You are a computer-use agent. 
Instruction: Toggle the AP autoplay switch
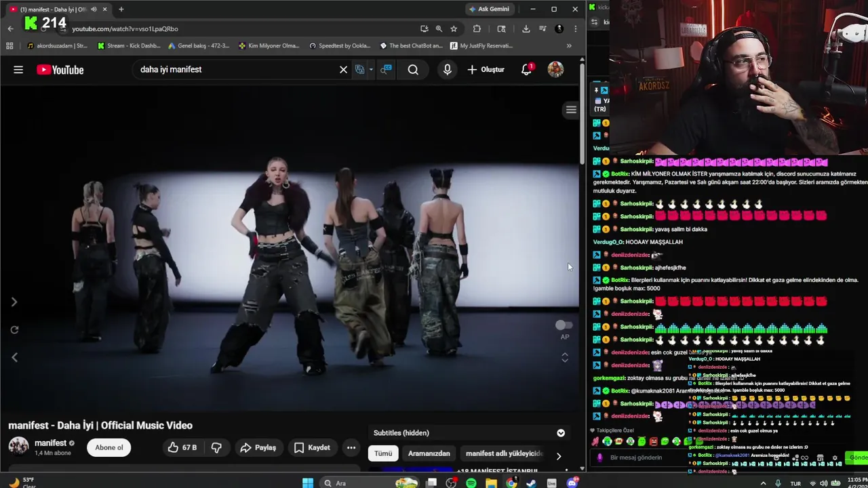564,325
